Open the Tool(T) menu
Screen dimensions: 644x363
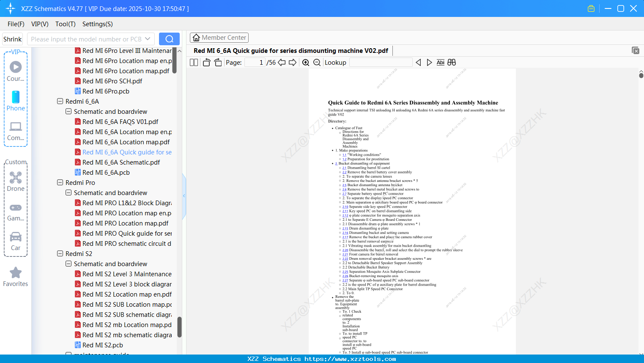(66, 24)
